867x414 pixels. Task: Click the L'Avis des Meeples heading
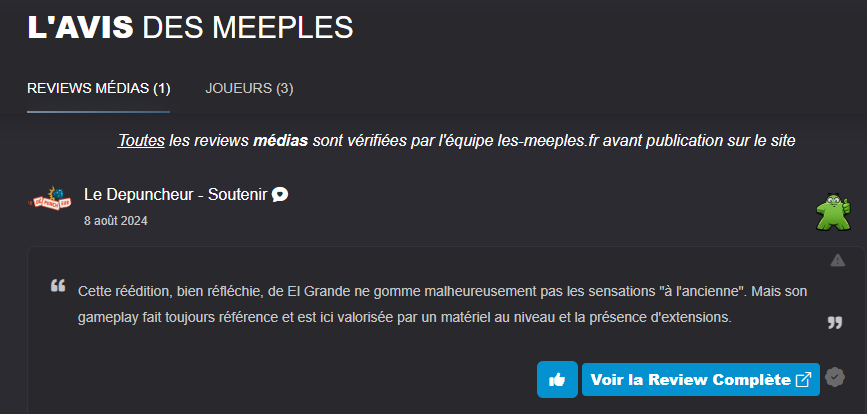tap(190, 27)
